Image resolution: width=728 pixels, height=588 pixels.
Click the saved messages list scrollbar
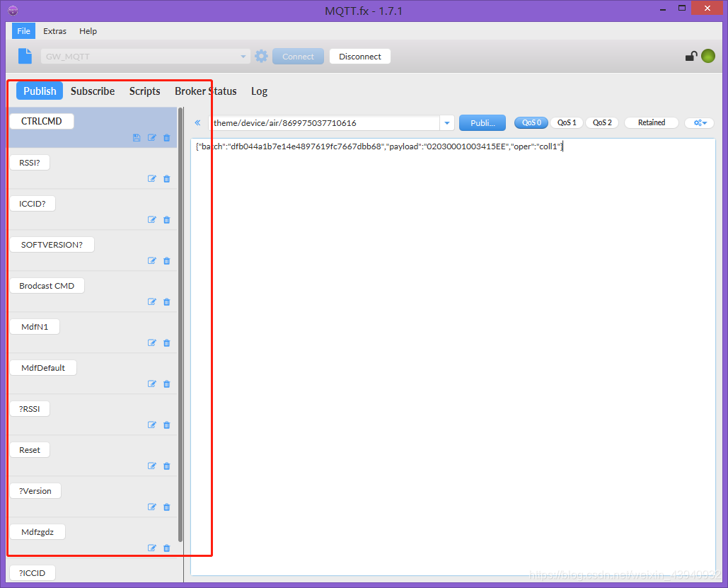[x=180, y=324]
